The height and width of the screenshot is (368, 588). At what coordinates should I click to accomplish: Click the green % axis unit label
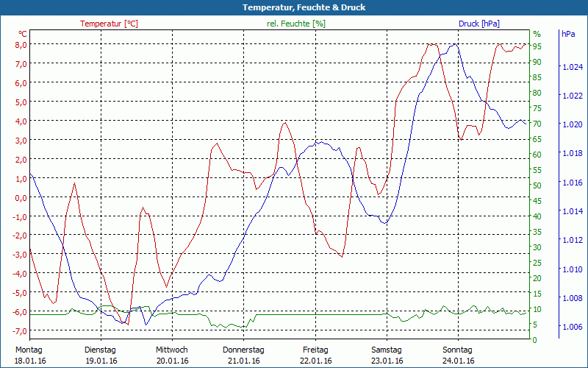537,34
